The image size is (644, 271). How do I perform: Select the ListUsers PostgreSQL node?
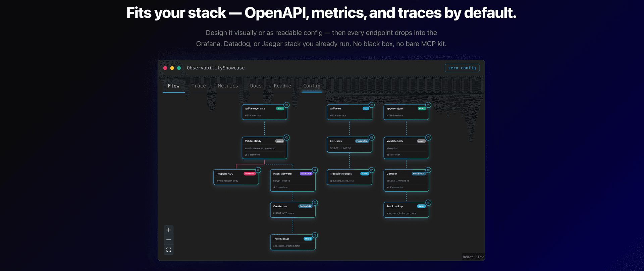(350, 145)
